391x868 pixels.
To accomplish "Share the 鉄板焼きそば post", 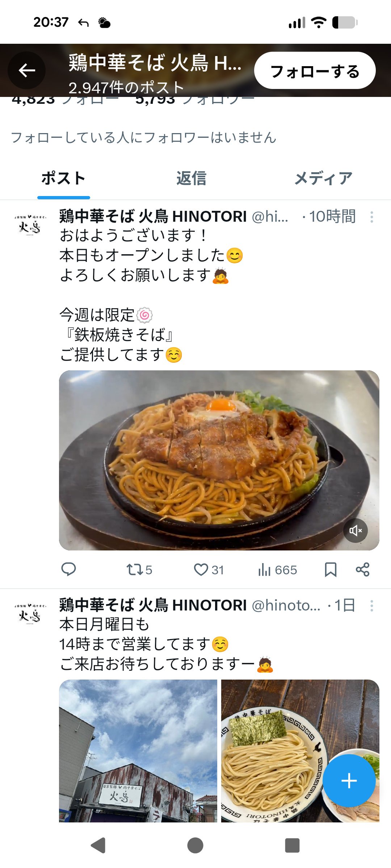I will 362,570.
